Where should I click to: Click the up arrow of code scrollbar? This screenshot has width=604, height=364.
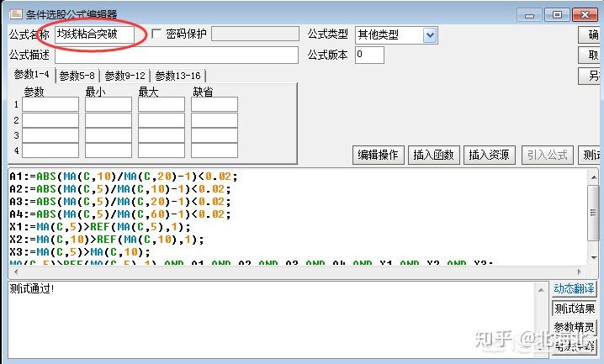pyautogui.click(x=593, y=177)
